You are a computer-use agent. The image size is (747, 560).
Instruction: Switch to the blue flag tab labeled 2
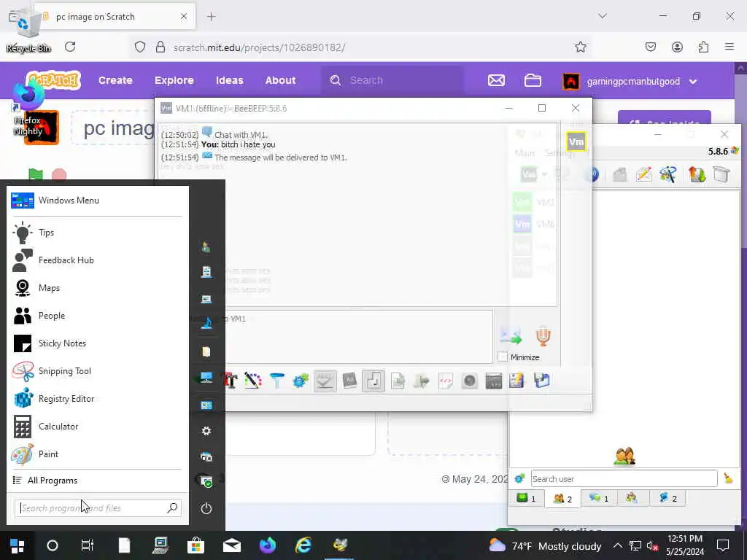tap(668, 498)
